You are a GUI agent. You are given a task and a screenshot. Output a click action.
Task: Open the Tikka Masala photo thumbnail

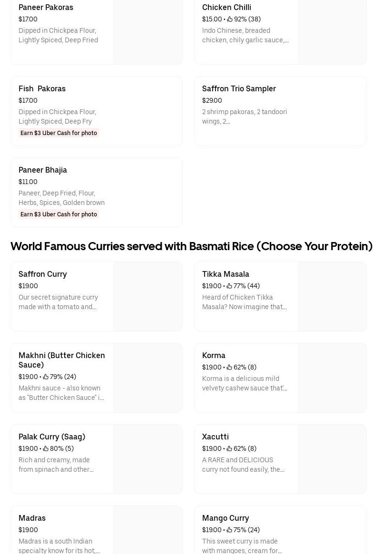coord(332,296)
